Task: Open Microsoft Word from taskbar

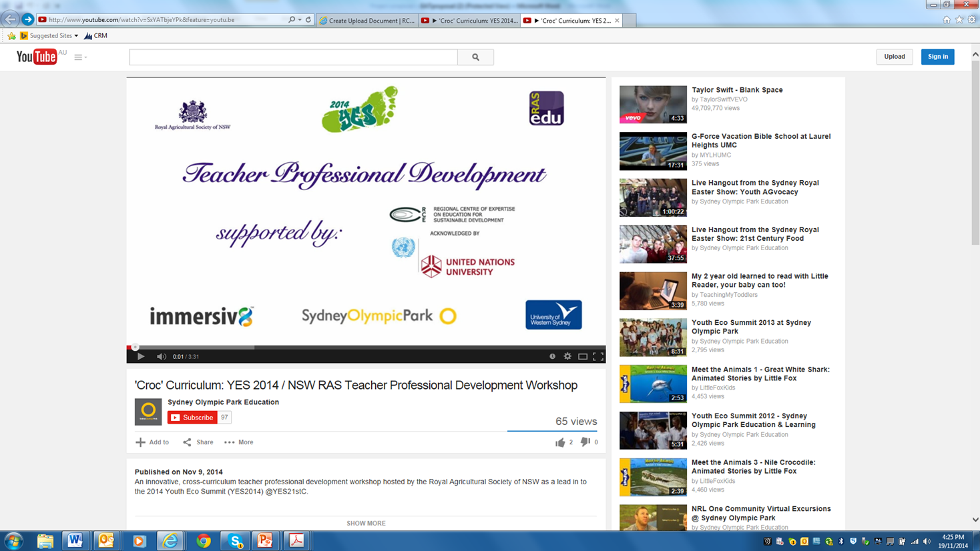Action: [x=75, y=541]
